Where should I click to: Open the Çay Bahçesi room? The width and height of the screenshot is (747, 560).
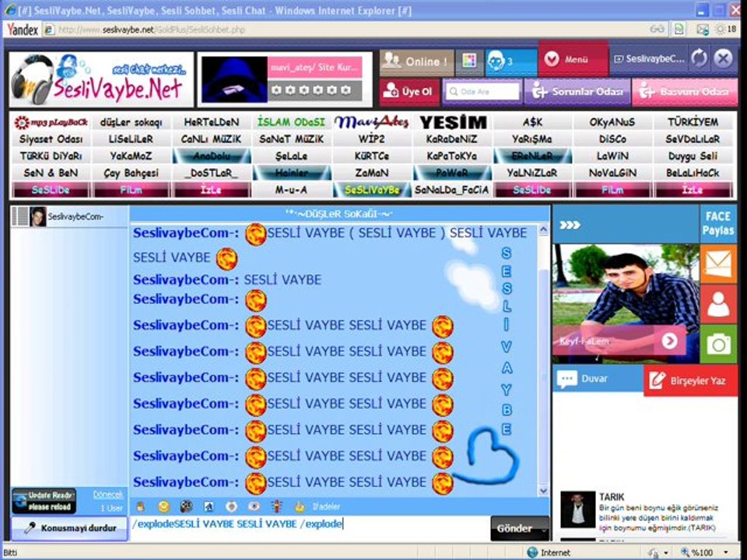click(x=131, y=173)
